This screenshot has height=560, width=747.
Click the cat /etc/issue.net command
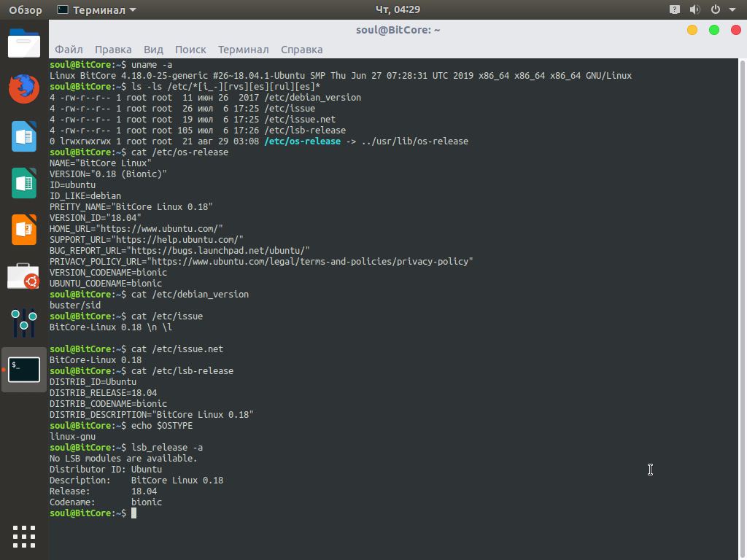(x=177, y=349)
